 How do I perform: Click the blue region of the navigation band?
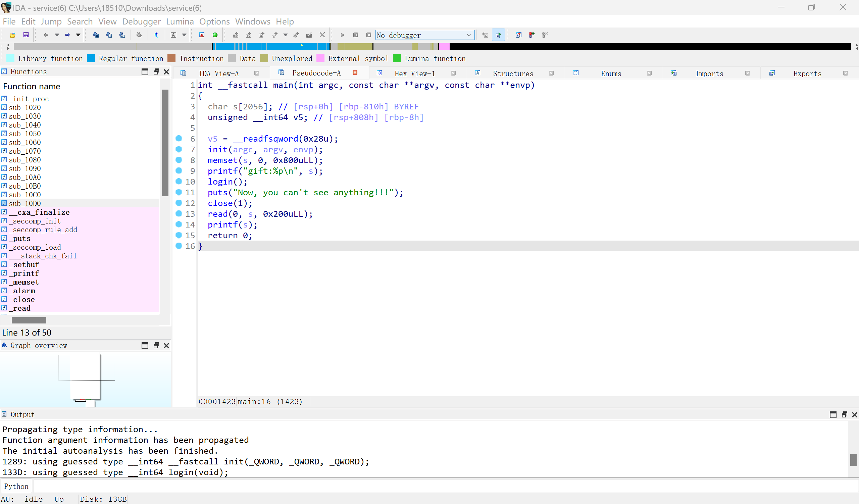tap(271, 47)
